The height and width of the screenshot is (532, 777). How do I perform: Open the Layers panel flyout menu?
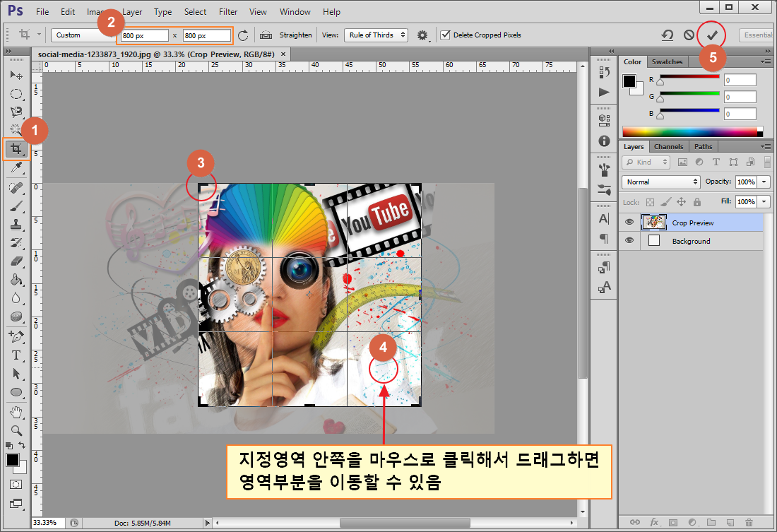point(766,147)
